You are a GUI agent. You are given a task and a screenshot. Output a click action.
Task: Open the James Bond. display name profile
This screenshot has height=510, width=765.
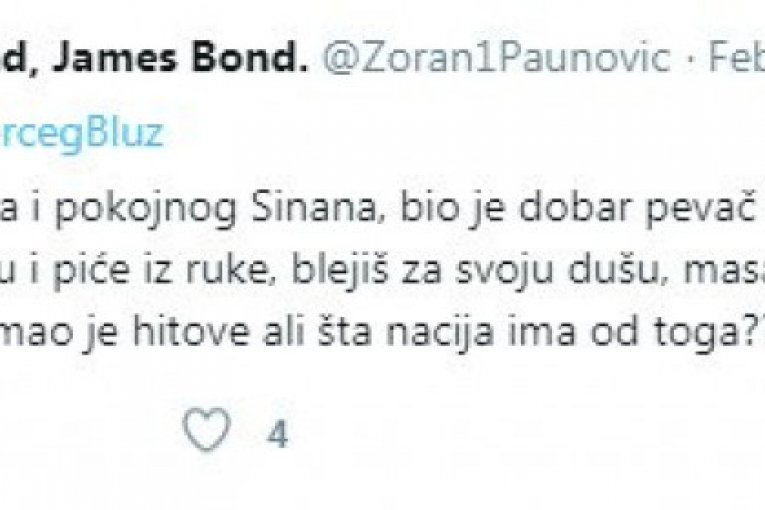154,58
